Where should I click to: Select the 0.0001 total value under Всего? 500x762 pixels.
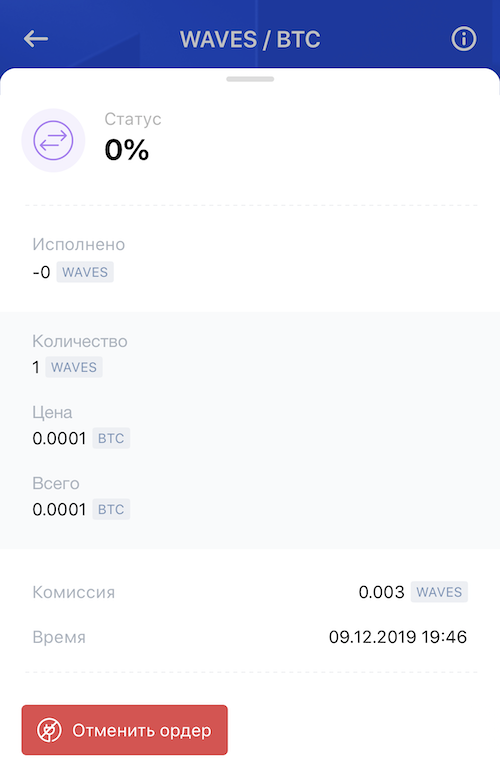click(59, 509)
